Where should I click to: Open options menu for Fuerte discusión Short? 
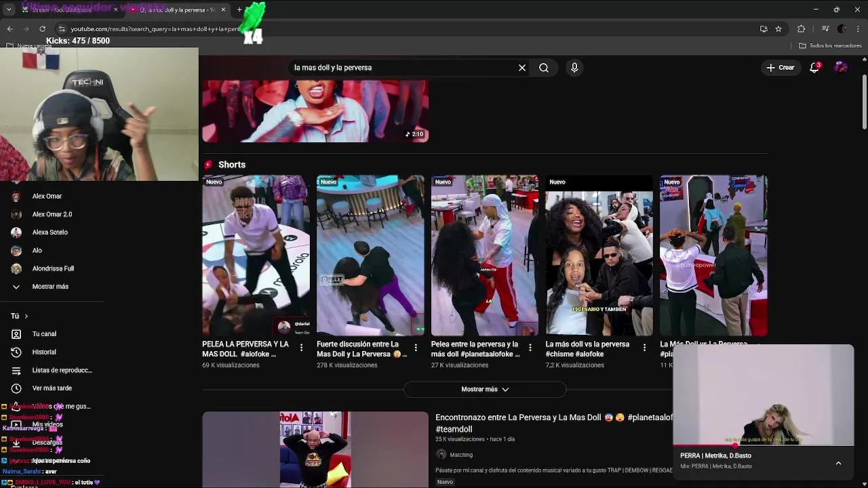pyautogui.click(x=416, y=348)
